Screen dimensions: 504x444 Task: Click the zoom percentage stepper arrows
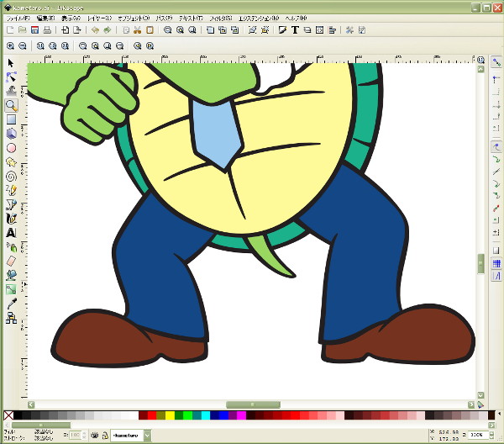click(x=491, y=435)
